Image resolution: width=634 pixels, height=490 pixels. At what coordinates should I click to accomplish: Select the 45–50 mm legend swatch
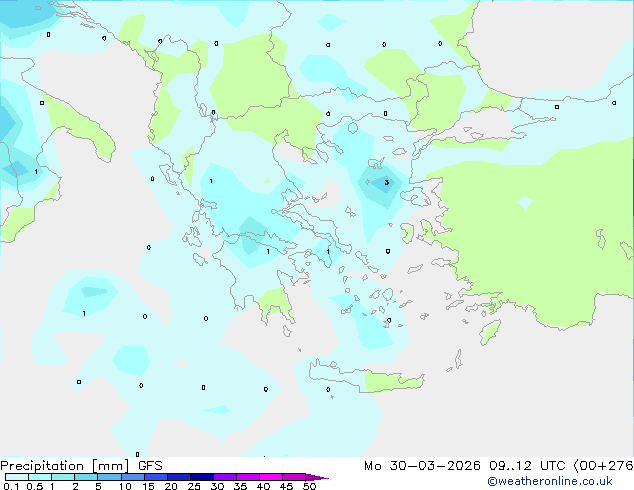click(294, 477)
